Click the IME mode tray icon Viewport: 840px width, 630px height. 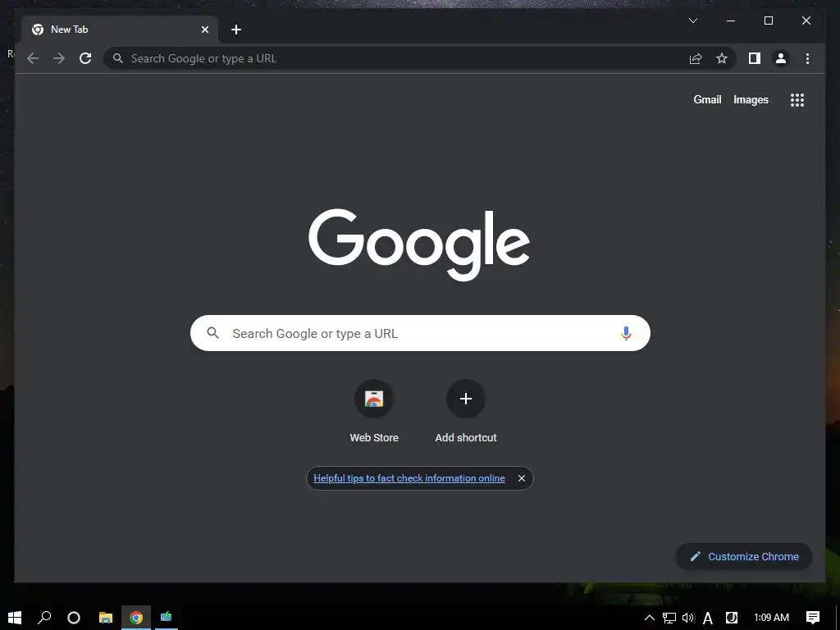731,618
